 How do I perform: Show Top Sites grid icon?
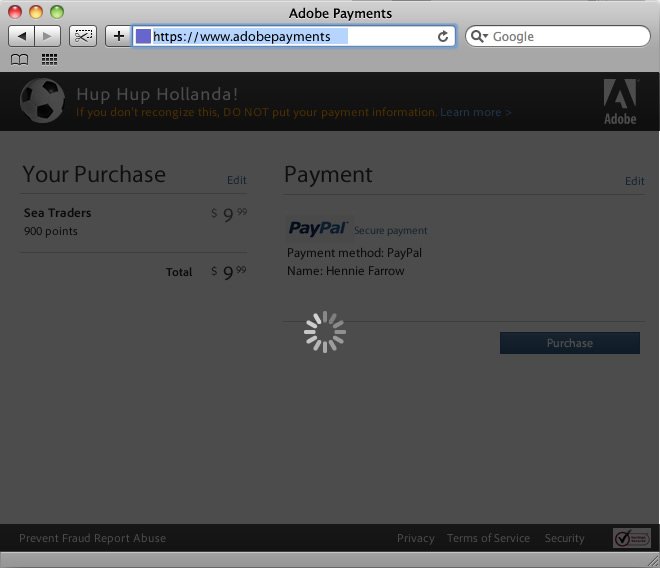point(49,60)
